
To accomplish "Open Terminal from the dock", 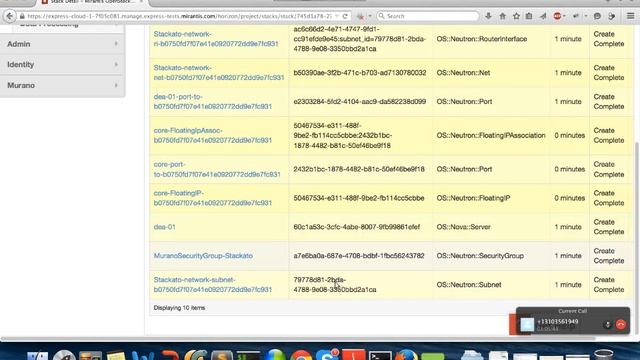I will [x=380, y=356].
